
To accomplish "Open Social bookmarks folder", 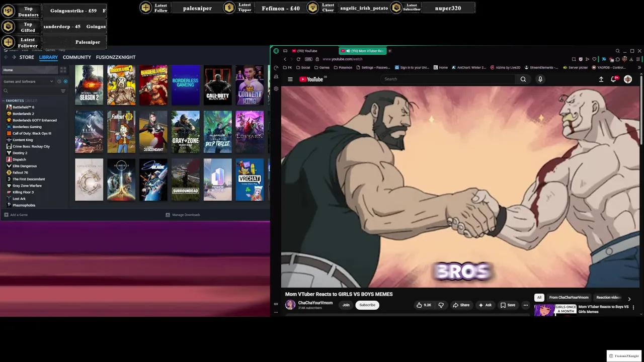I will [x=303, y=67].
